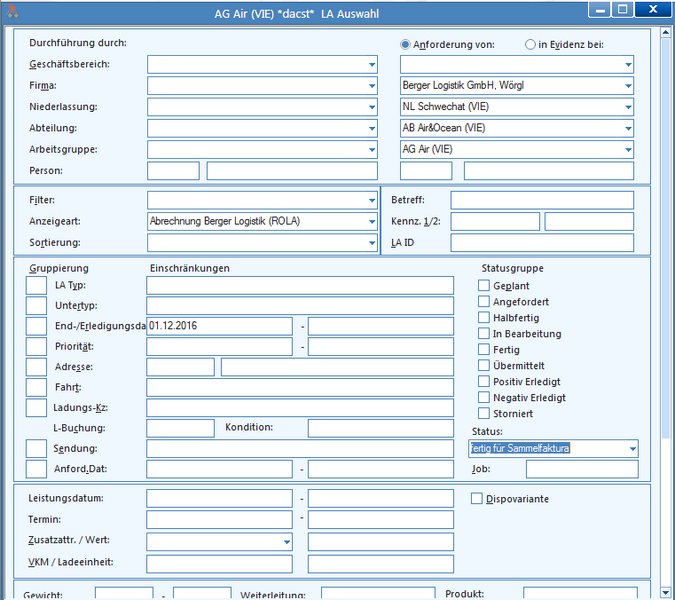Enable the Halbfertig checkbox

tap(484, 317)
